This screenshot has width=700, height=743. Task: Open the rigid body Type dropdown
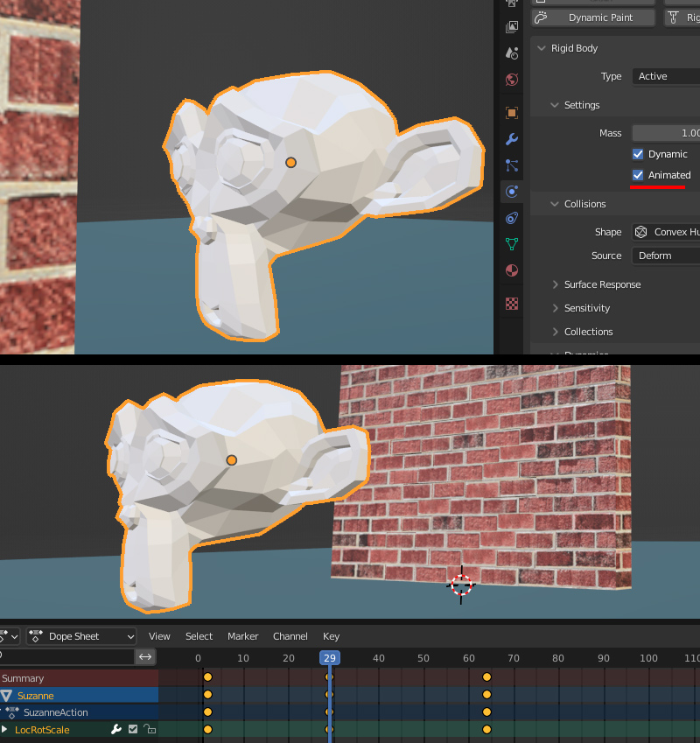pos(666,76)
